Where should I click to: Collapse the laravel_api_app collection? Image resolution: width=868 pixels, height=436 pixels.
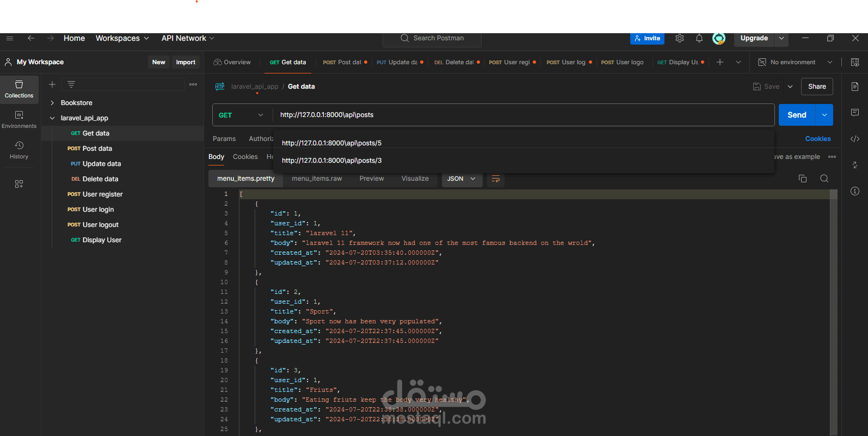(52, 118)
